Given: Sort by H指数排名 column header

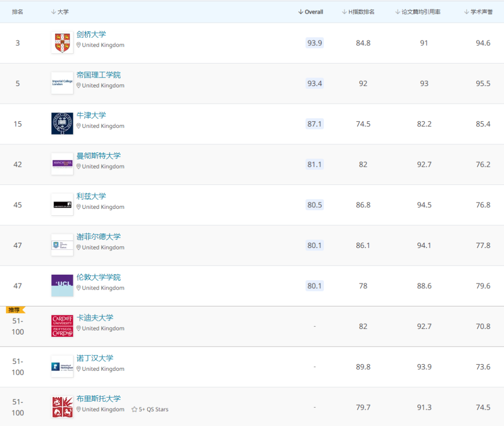Looking at the screenshot, I should pos(358,12).
